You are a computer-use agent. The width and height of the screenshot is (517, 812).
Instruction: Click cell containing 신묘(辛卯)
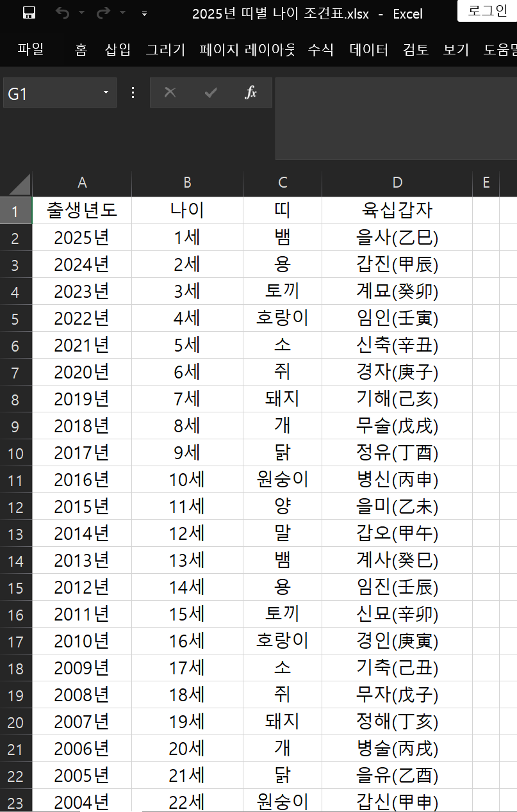pos(397,614)
